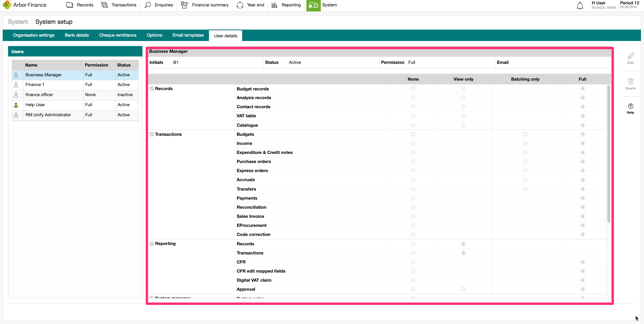
Task: Toggle the Transactions permission section checkbox
Action: coord(152,134)
